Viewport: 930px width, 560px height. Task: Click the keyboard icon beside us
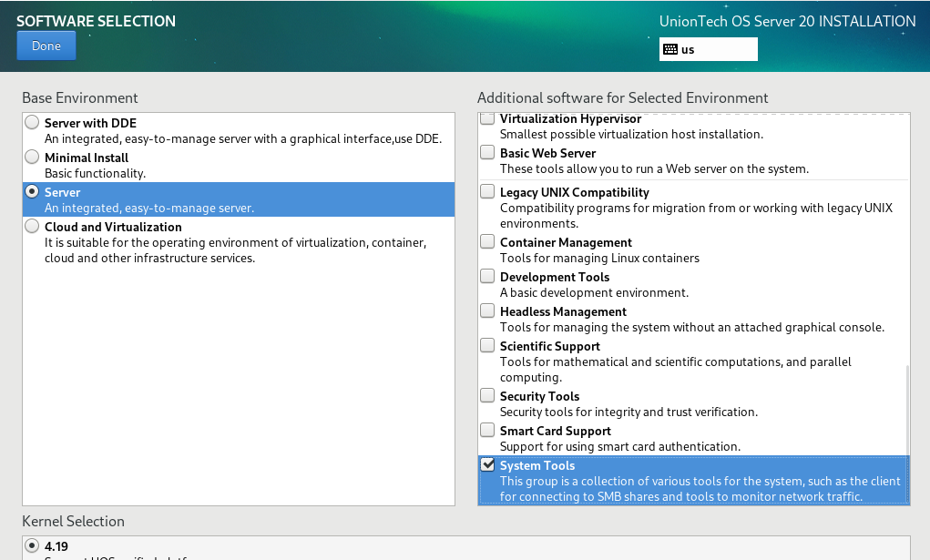click(x=670, y=49)
